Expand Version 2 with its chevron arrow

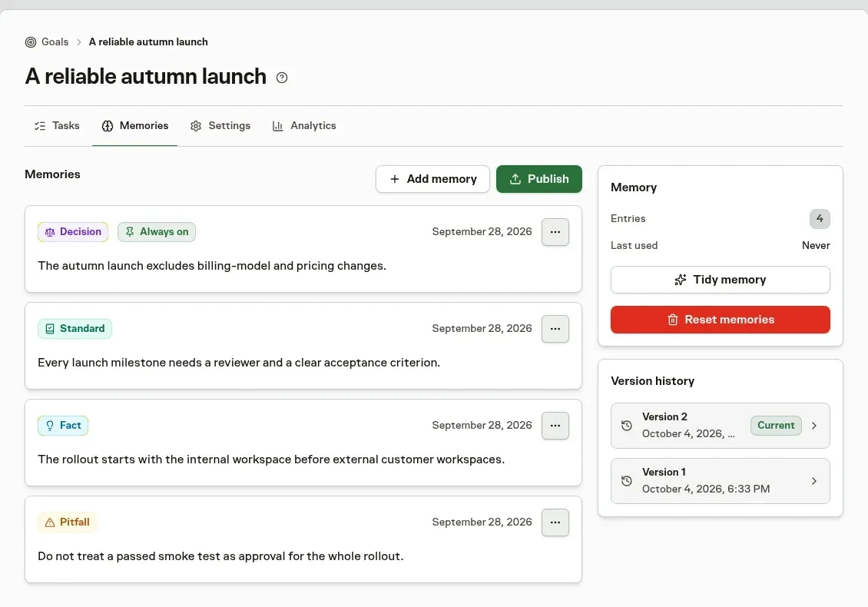coord(813,426)
